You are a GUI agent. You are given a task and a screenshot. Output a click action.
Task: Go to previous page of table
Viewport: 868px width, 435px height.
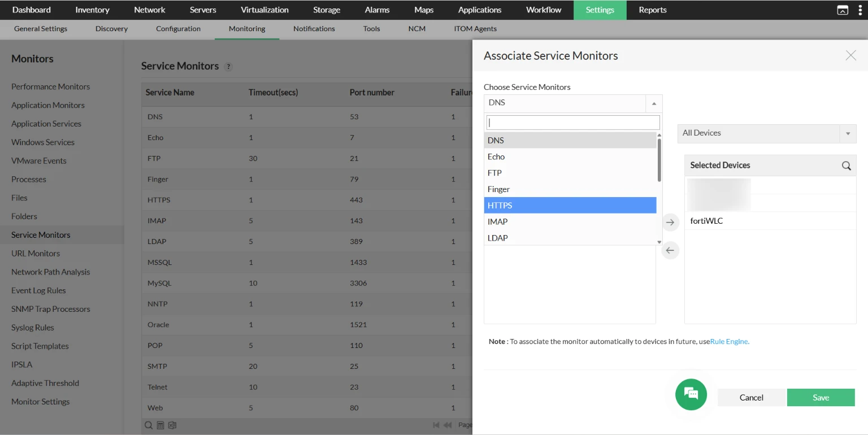click(448, 425)
